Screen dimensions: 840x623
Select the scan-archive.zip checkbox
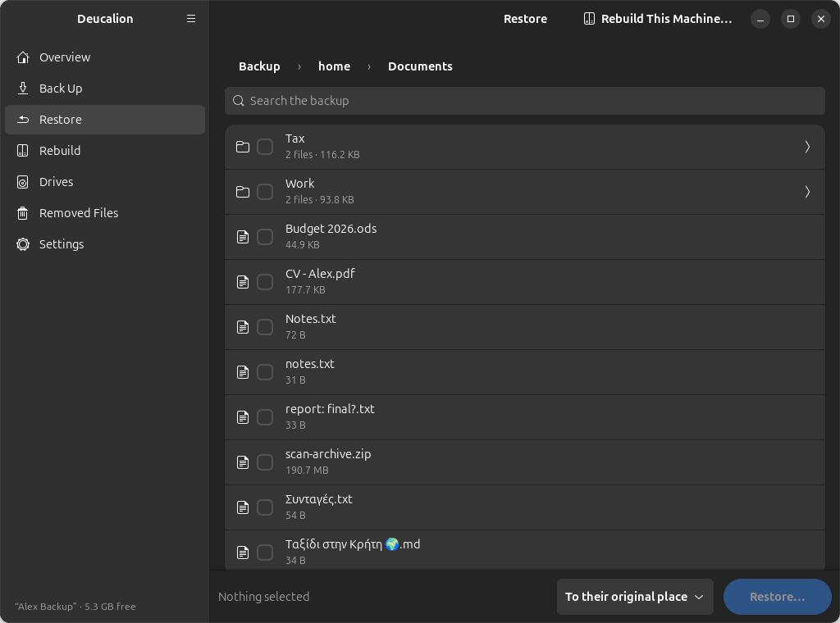pos(265,462)
